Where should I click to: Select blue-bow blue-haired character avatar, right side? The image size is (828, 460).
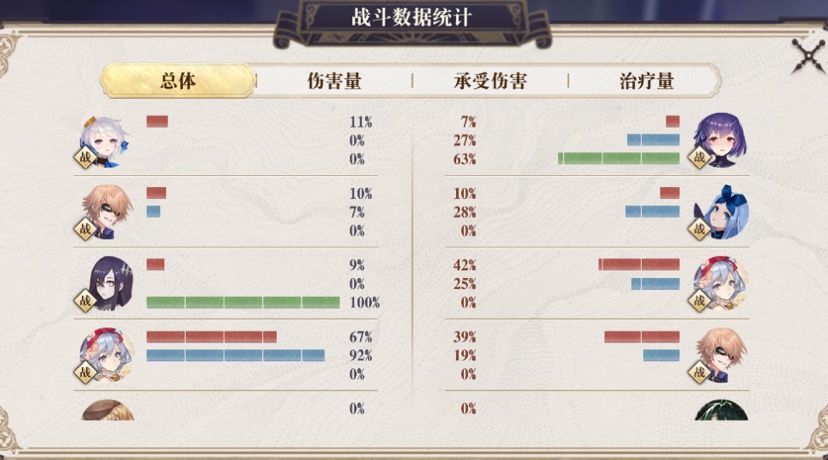point(720,212)
